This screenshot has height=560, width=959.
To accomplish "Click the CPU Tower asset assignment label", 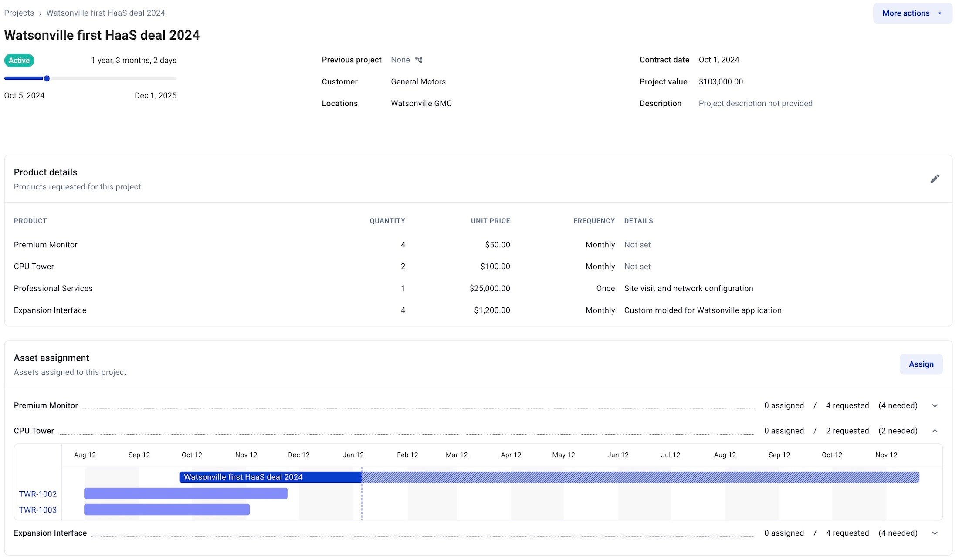I will [34, 431].
